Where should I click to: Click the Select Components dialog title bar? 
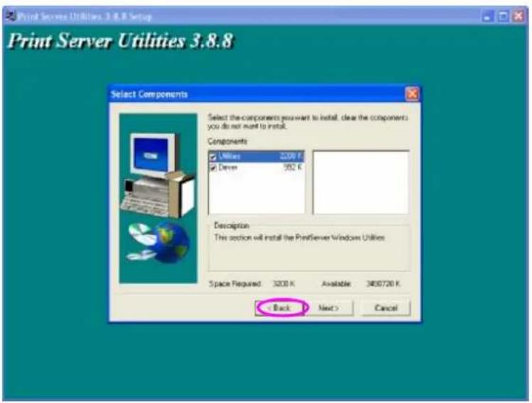click(x=265, y=94)
